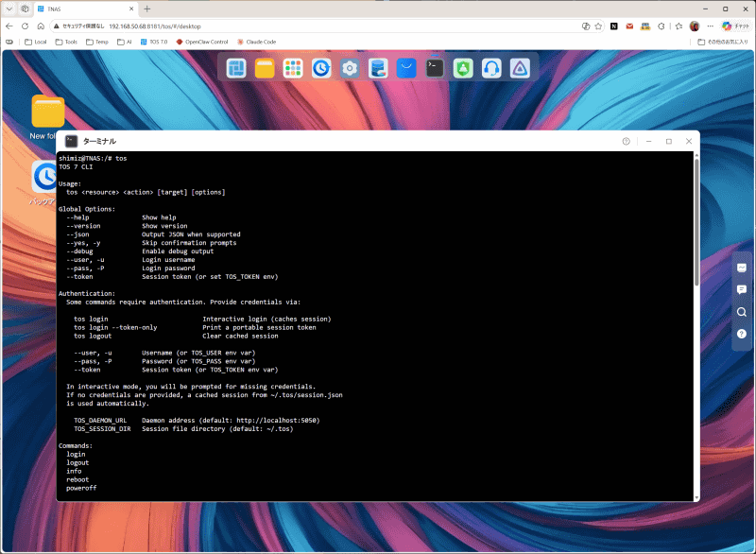756x554 pixels.
Task: Click the Terminal icon in the dock
Action: point(435,68)
